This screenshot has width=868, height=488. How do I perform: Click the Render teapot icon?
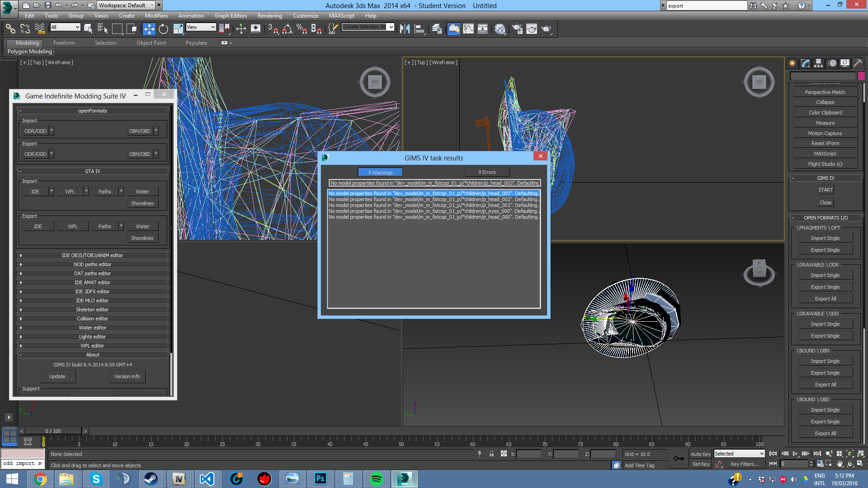tap(547, 29)
